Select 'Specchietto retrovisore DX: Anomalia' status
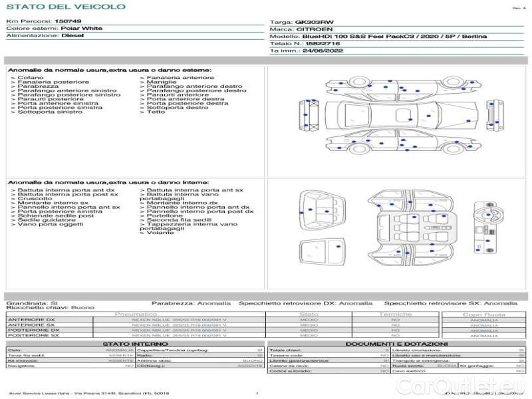This screenshot has height=399, width=532. (x=306, y=303)
